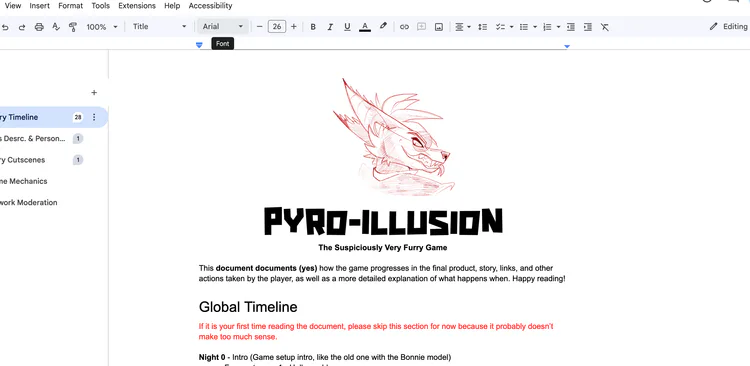
Task: Toggle bold formatting
Action: point(313,27)
